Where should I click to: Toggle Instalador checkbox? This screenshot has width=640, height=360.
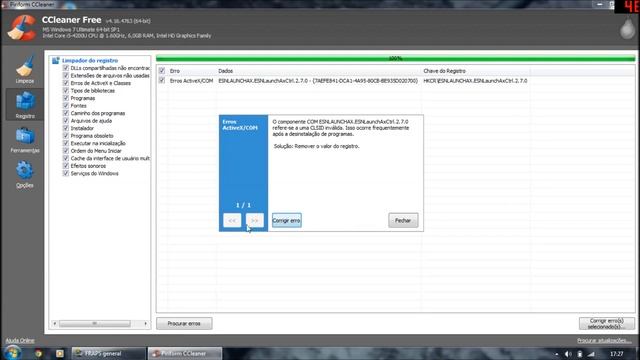[x=66, y=128]
